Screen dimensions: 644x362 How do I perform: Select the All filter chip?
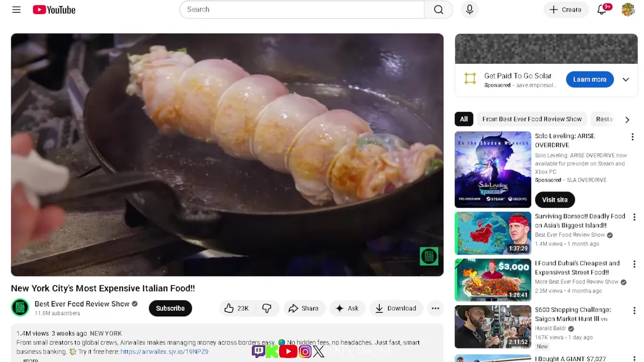pyautogui.click(x=464, y=119)
